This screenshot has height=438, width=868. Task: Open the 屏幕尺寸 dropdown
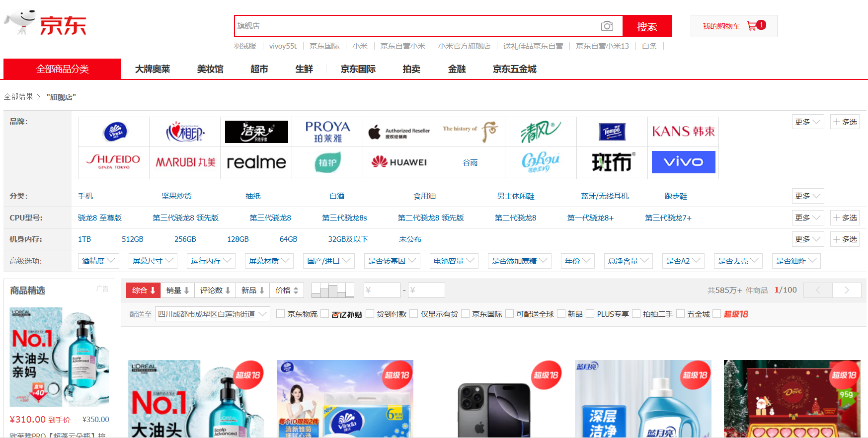pos(153,261)
